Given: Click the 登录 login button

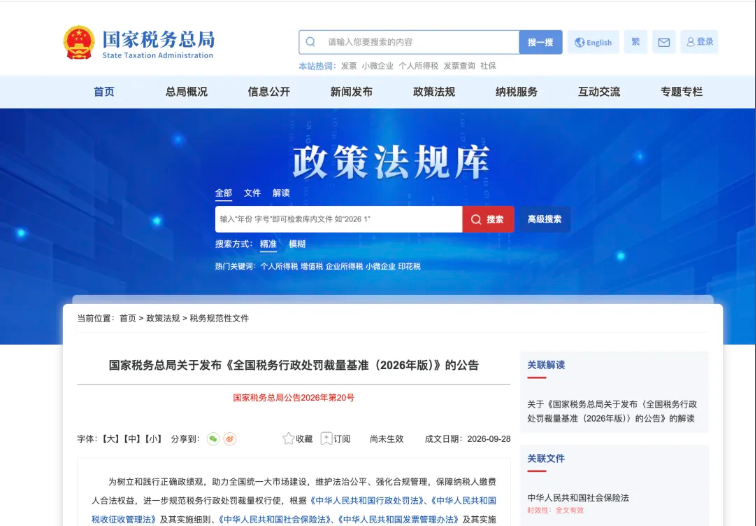Looking at the screenshot, I should (x=700, y=42).
